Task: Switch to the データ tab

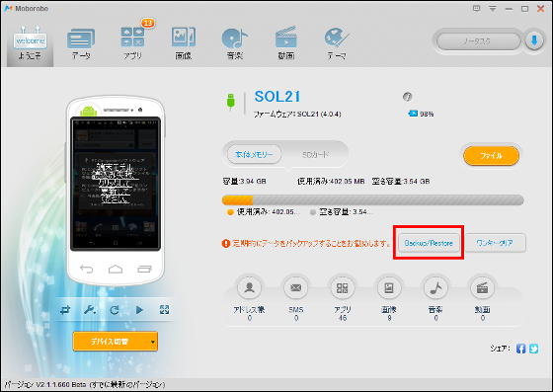Action: point(81,44)
